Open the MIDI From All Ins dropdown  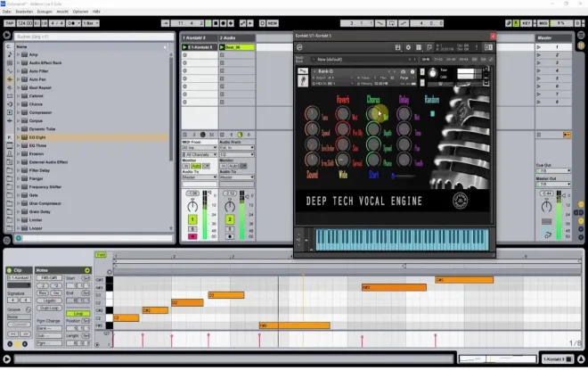pos(200,148)
